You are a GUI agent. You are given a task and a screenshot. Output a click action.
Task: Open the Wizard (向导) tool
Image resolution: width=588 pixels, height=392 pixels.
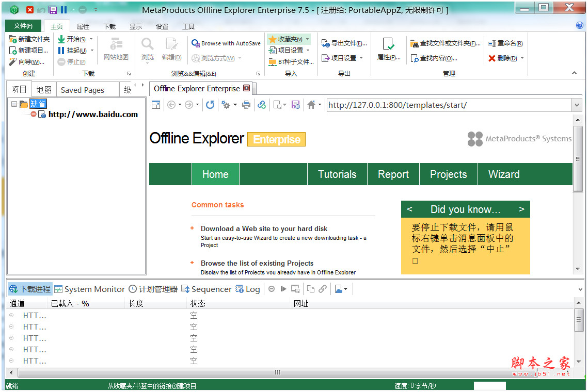tap(27, 62)
